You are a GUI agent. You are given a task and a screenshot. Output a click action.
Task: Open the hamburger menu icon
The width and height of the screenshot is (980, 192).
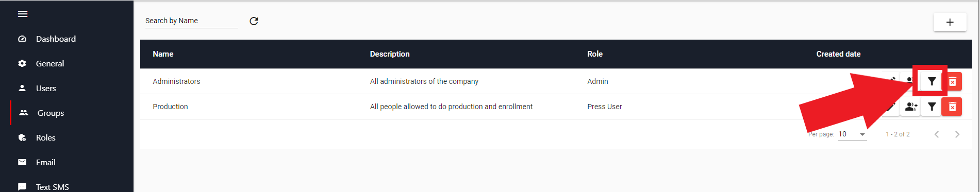[23, 14]
